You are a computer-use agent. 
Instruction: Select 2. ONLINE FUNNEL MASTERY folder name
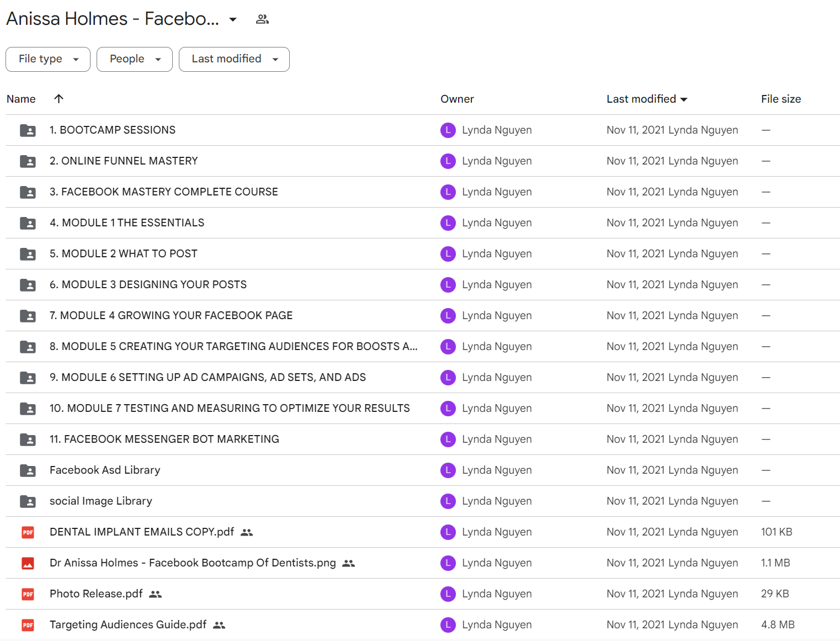tap(124, 161)
